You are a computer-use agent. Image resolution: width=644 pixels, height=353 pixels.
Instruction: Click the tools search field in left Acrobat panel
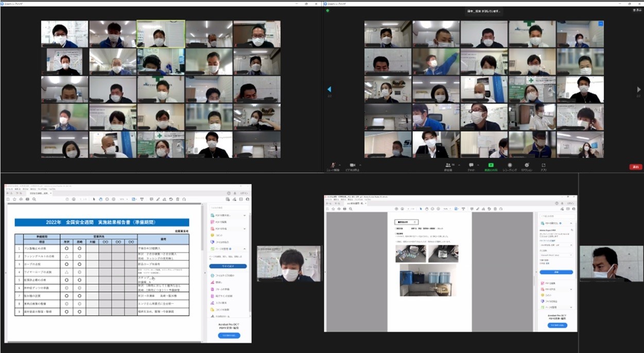tap(229, 208)
